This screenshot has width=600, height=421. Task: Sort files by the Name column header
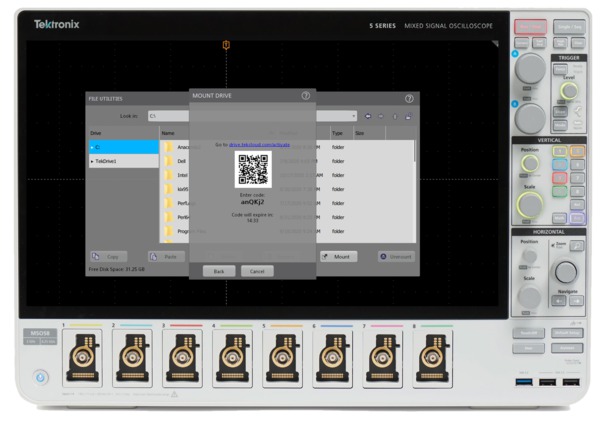pyautogui.click(x=168, y=132)
